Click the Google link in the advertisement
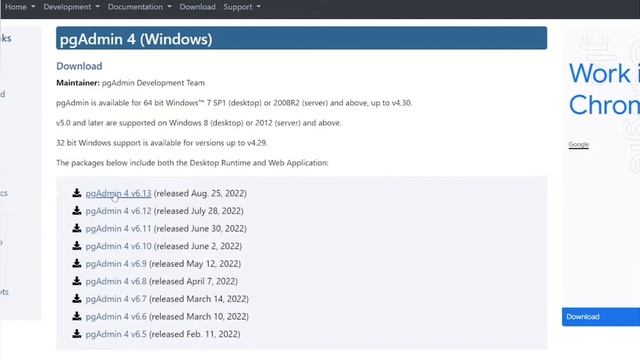 tap(578, 144)
